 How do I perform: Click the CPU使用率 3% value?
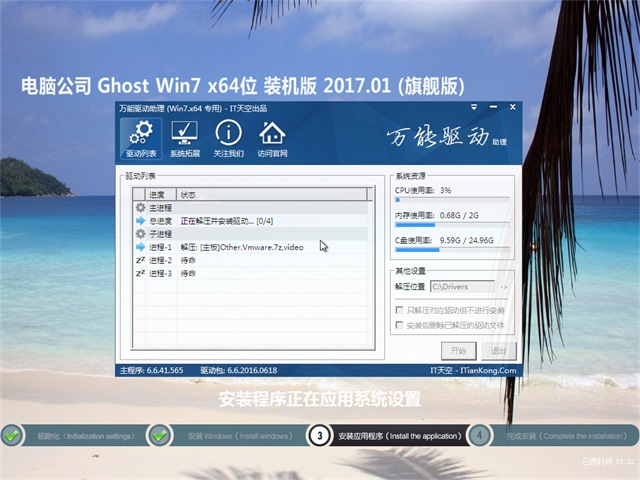click(445, 190)
